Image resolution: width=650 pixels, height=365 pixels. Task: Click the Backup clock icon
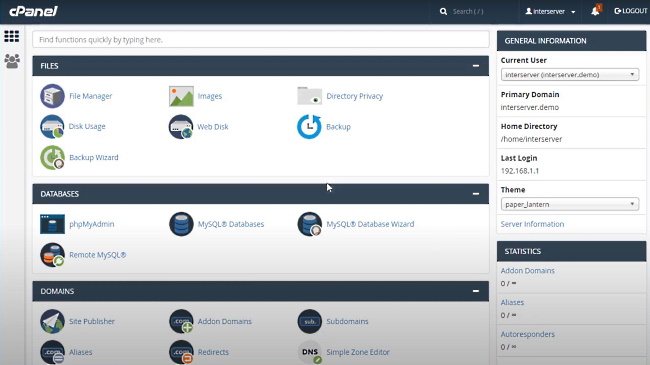click(309, 127)
